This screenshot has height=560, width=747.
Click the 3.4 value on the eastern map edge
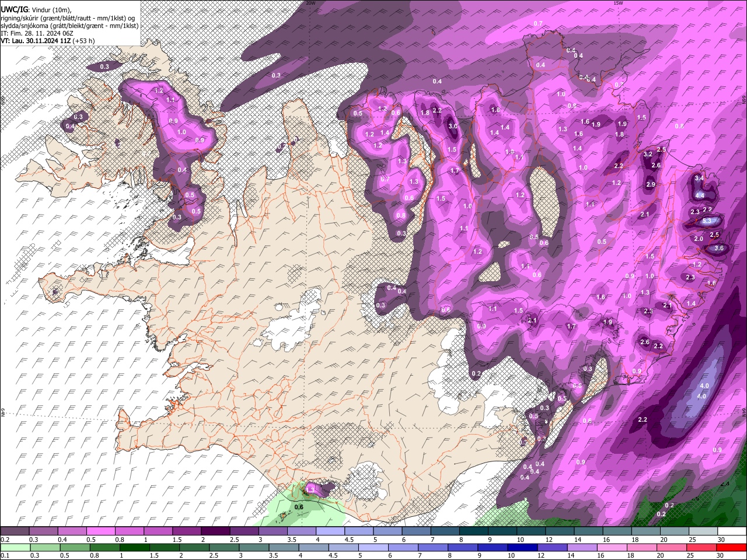(699, 178)
